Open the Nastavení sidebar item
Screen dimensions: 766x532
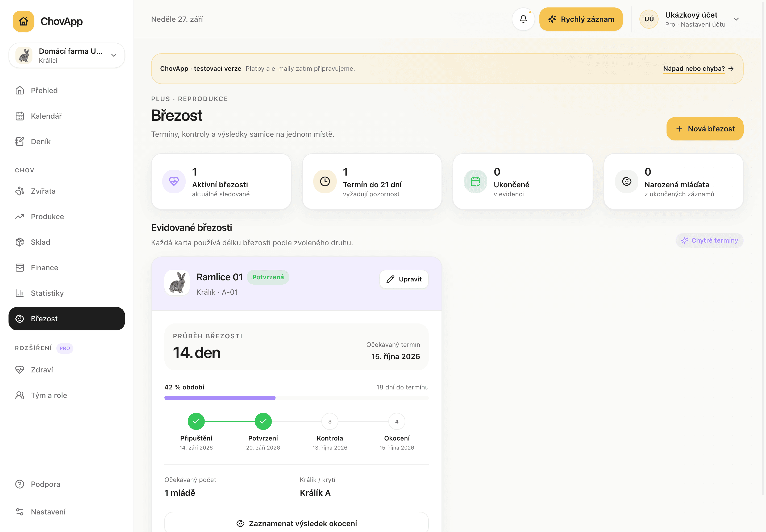67,512
